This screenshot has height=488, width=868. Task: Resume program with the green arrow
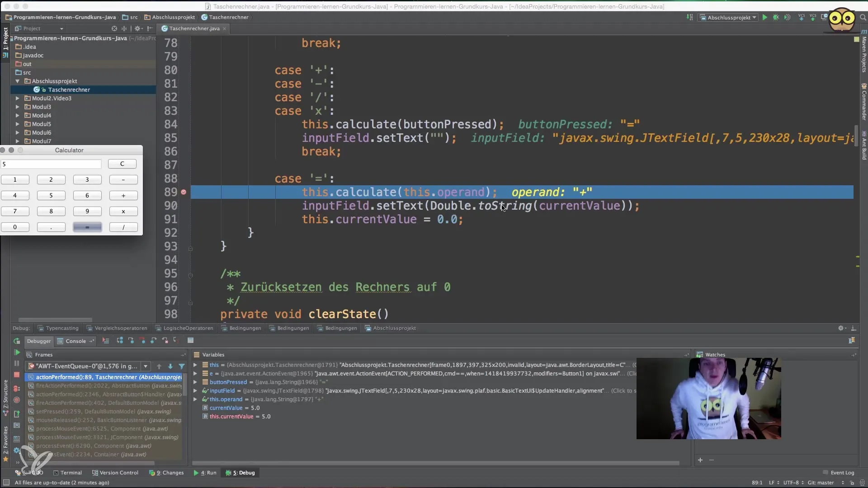pyautogui.click(x=17, y=352)
